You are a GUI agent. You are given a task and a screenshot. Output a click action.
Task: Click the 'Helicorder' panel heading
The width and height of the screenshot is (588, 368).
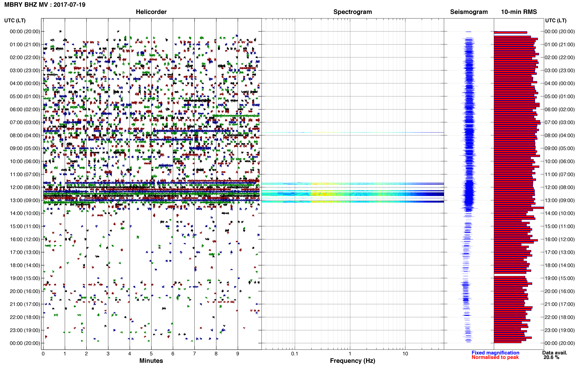(x=151, y=12)
